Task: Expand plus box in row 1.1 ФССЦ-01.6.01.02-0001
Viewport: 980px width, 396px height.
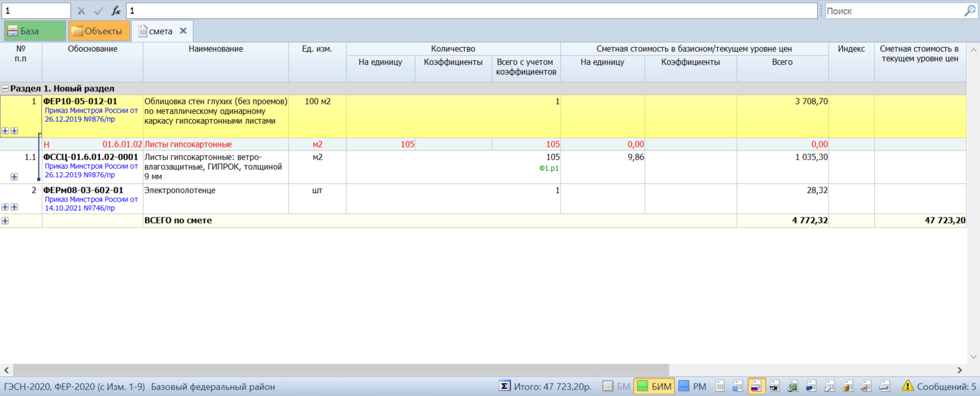Action: [14, 177]
